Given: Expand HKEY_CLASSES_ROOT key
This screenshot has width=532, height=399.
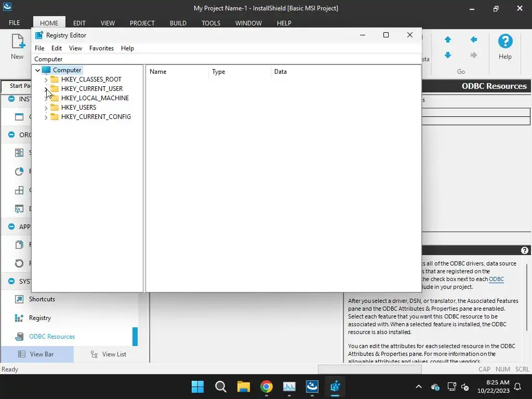Looking at the screenshot, I should pyautogui.click(x=46, y=79).
